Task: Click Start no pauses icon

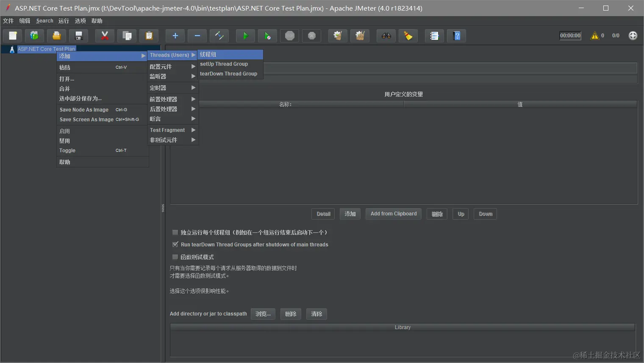Action: point(267,36)
